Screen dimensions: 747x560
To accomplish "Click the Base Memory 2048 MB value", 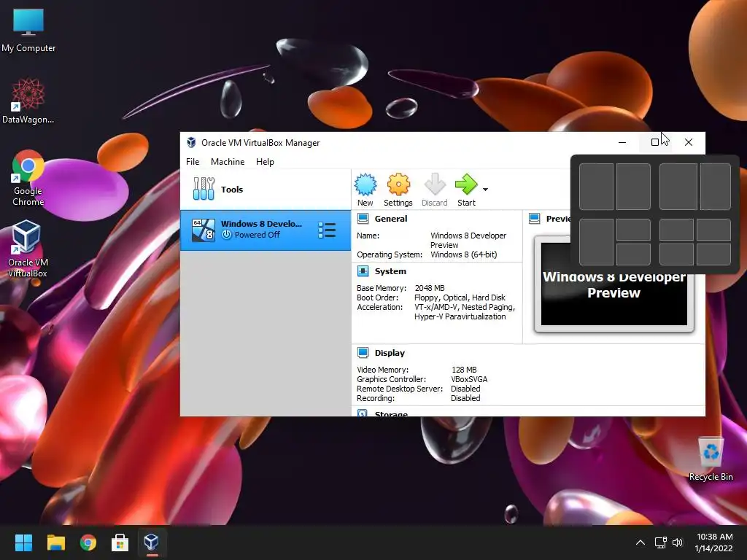I will [x=430, y=288].
